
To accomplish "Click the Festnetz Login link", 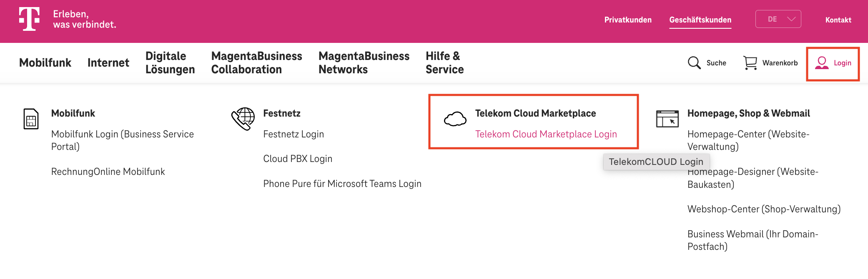I will pyautogui.click(x=294, y=134).
